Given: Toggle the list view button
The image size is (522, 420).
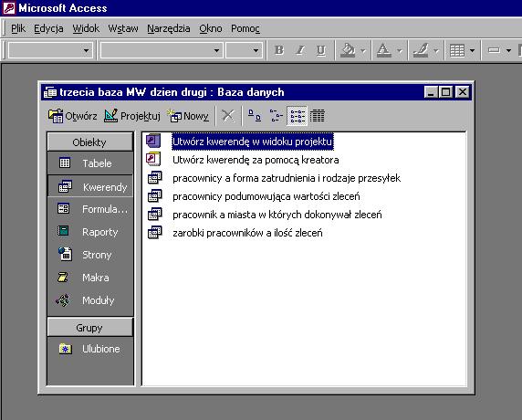Looking at the screenshot, I should [x=298, y=116].
